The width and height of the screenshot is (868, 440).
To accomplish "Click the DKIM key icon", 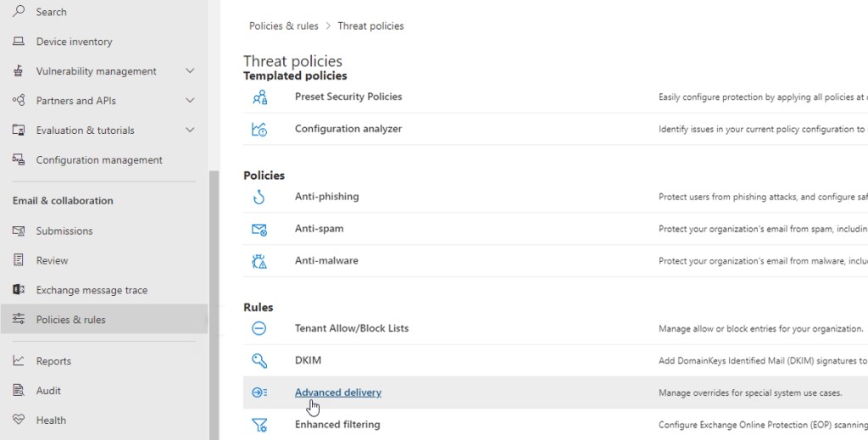I will click(259, 360).
